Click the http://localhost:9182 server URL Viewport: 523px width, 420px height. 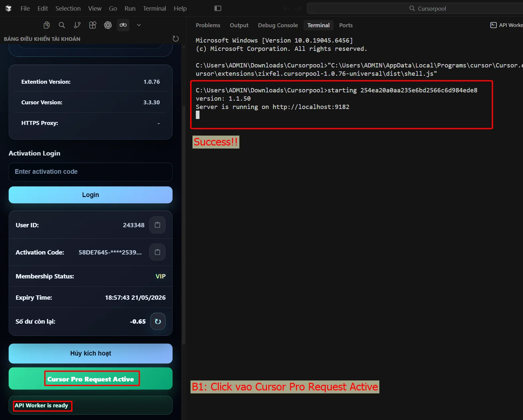(x=311, y=107)
